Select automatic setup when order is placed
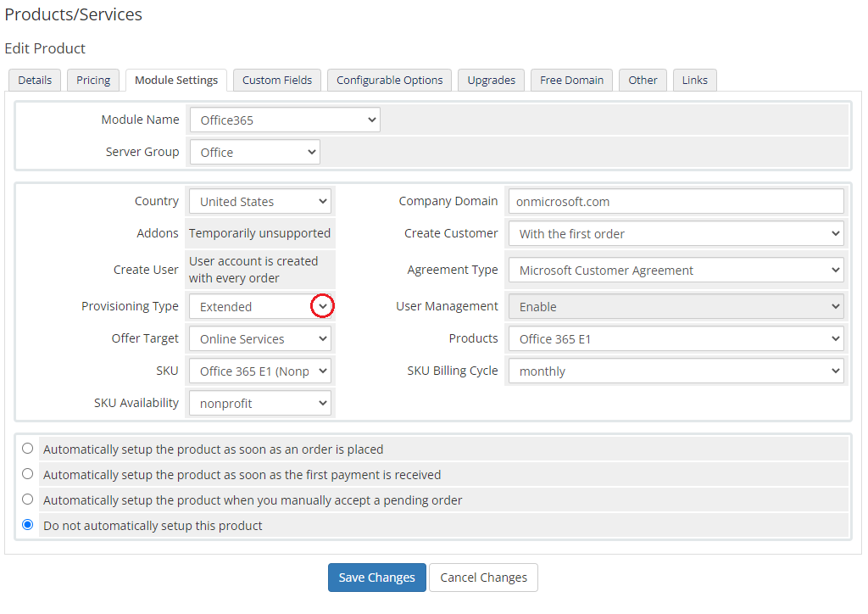Viewport: 868px width, 614px height. pos(28,449)
